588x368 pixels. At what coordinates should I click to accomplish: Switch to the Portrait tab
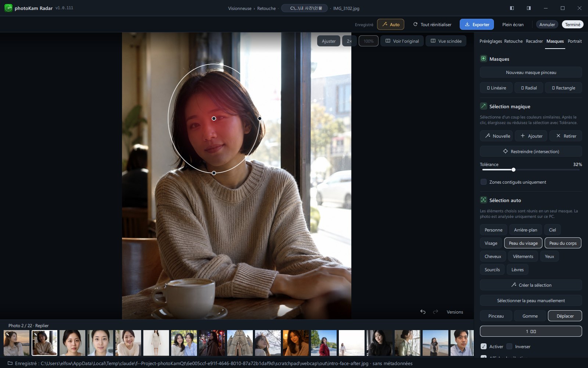(574, 41)
